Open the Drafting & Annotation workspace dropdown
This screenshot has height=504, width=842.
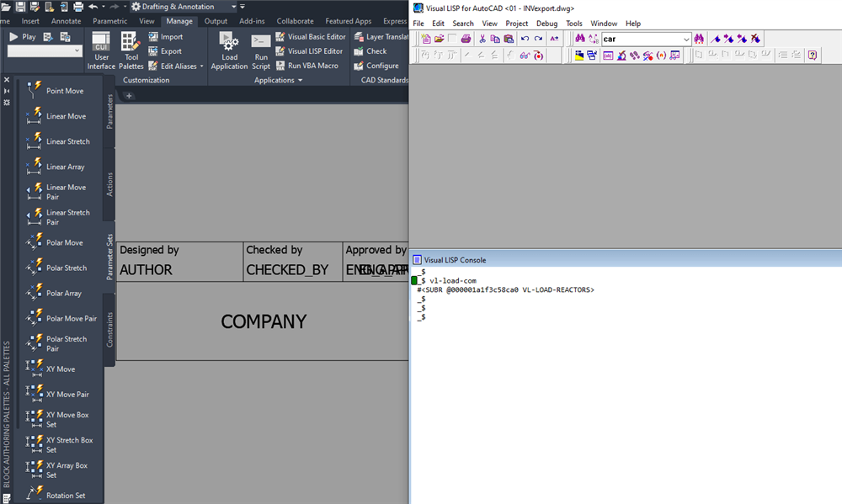(x=184, y=7)
